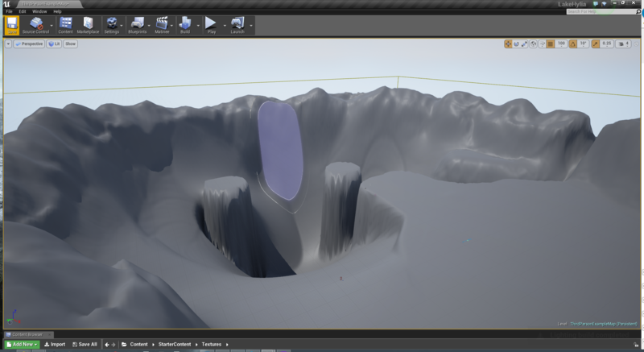Click the Import button in Content Browser

point(55,345)
